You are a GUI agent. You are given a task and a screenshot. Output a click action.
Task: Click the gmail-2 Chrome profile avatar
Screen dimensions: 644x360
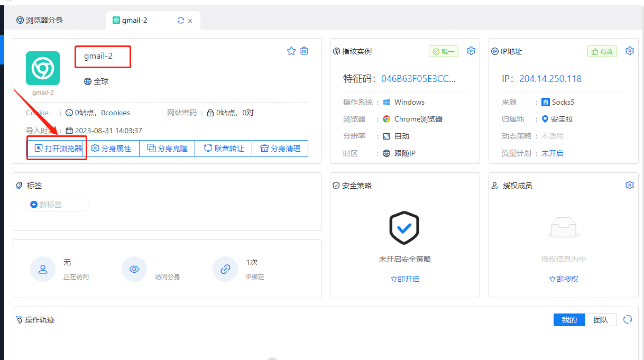[x=43, y=68]
